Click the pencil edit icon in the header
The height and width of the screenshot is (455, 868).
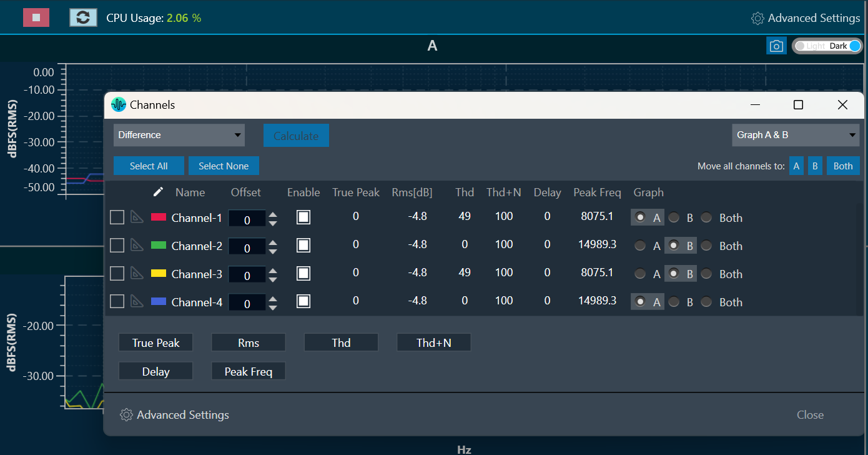(x=159, y=192)
